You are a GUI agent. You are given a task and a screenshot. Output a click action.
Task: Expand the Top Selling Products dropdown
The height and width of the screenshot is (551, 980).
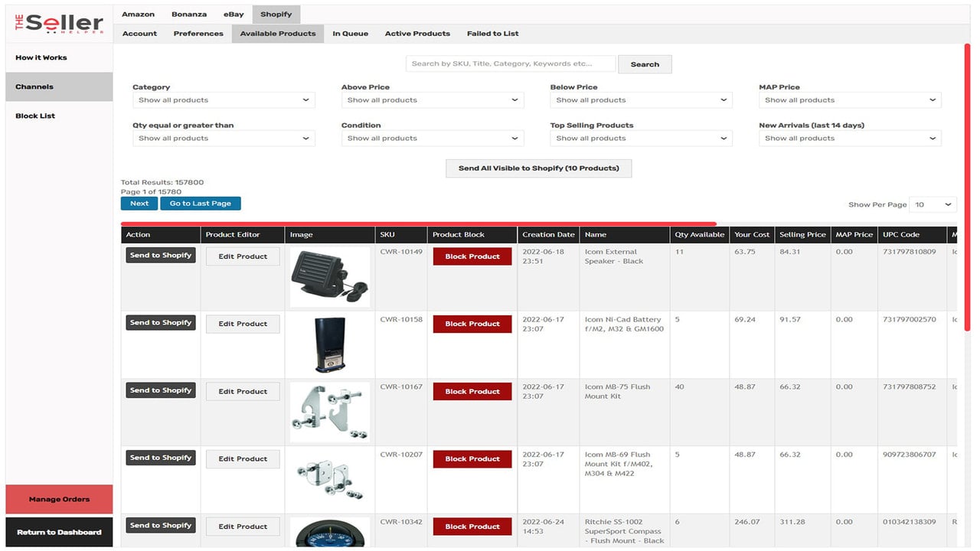tap(642, 139)
